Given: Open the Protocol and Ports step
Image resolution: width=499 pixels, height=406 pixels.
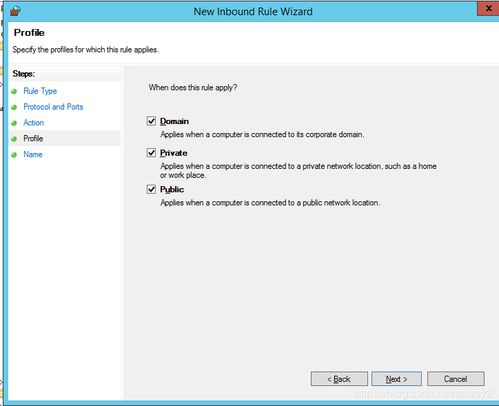Looking at the screenshot, I should [x=53, y=107].
